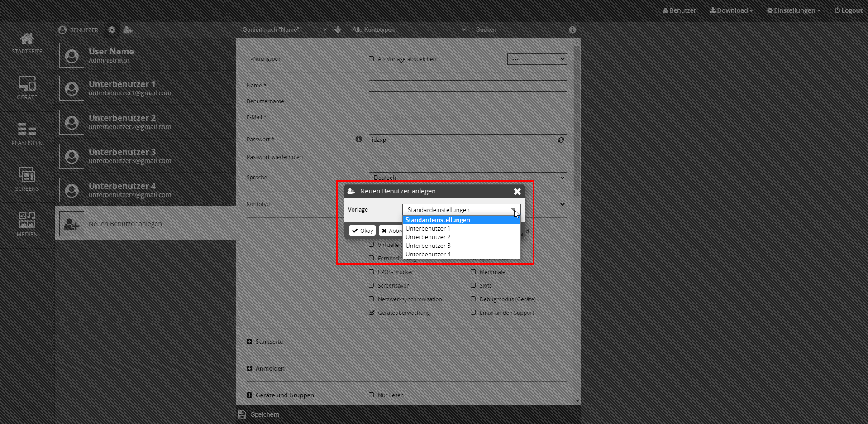Image resolution: width=868 pixels, height=424 pixels.
Task: Click into the Name input field
Action: [467, 86]
